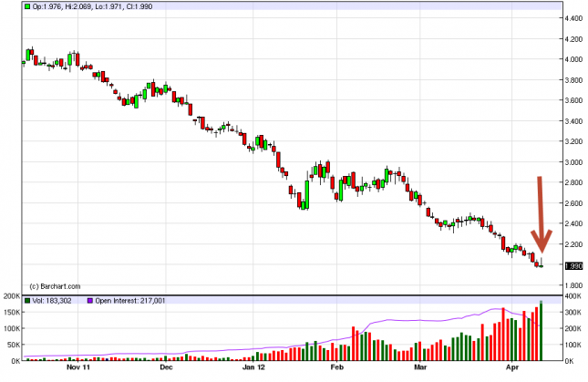Click the 200K right open interest axis label
The width and height of the screenshot is (588, 382).
click(573, 329)
